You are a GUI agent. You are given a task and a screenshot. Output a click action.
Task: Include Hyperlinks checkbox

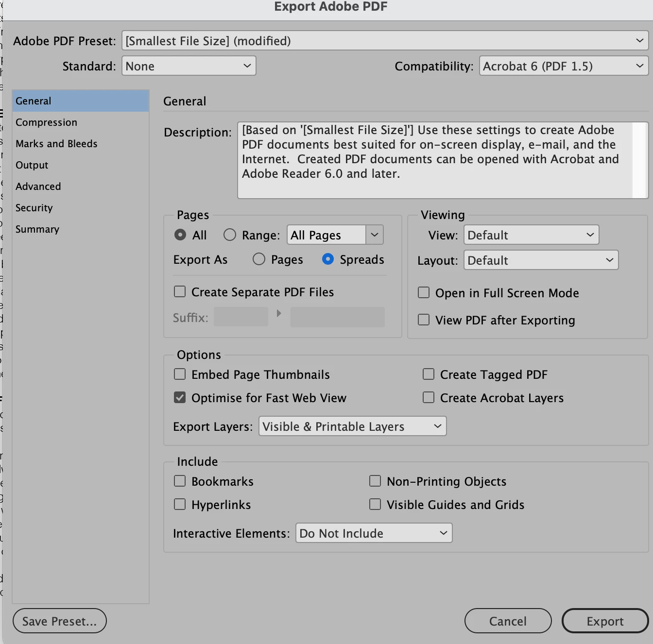tap(180, 504)
